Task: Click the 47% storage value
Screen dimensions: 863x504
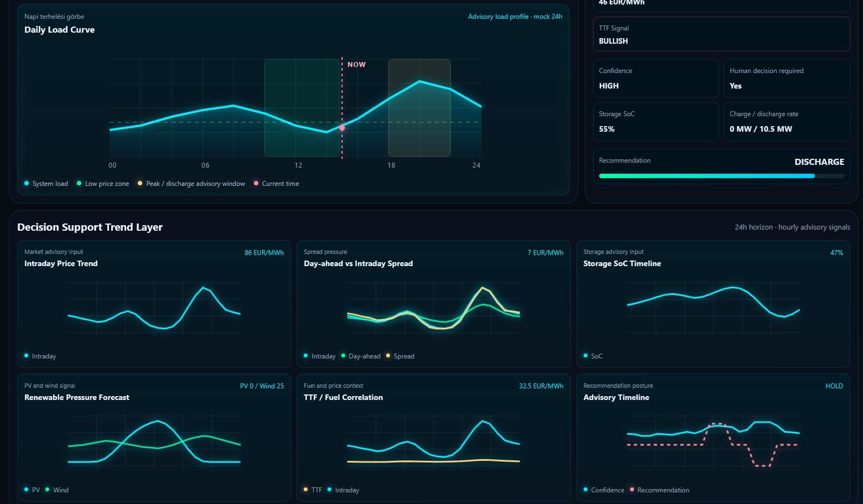Action: [836, 253]
